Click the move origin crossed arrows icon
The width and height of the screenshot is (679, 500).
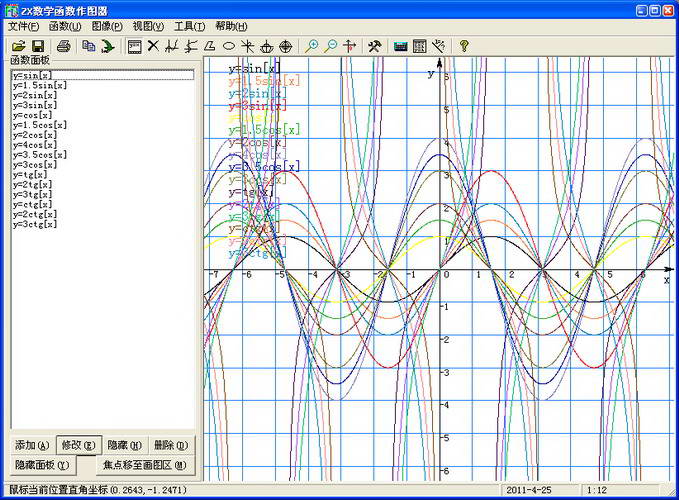(349, 46)
